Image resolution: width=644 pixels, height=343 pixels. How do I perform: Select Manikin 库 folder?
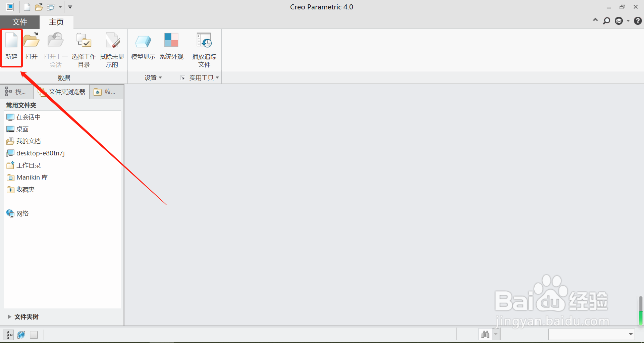point(27,178)
